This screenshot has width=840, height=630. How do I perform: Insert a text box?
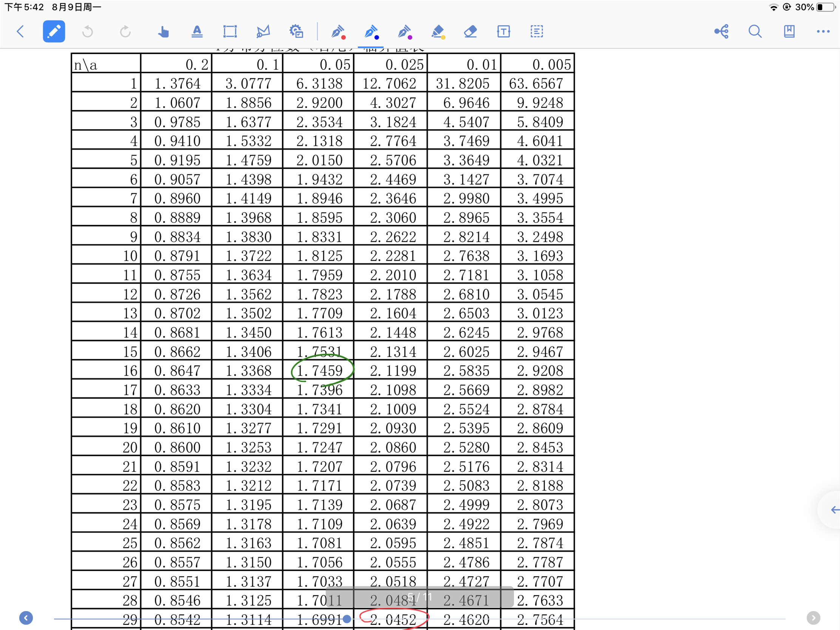point(503,31)
